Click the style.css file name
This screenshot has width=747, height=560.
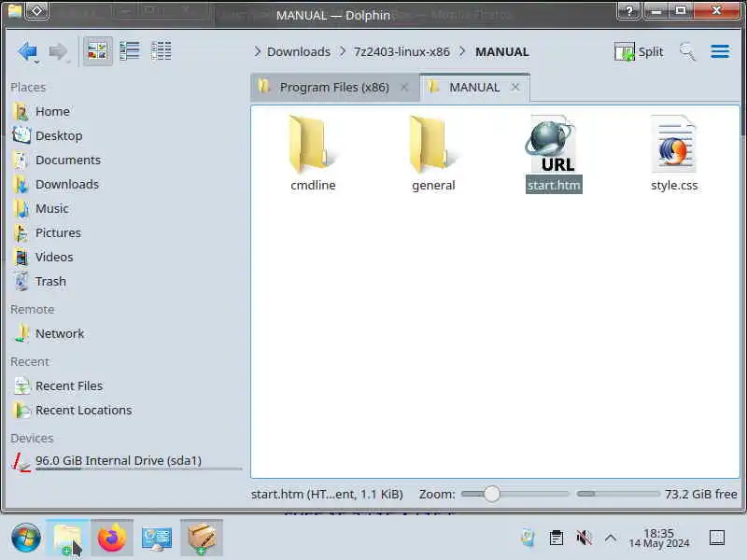[674, 185]
